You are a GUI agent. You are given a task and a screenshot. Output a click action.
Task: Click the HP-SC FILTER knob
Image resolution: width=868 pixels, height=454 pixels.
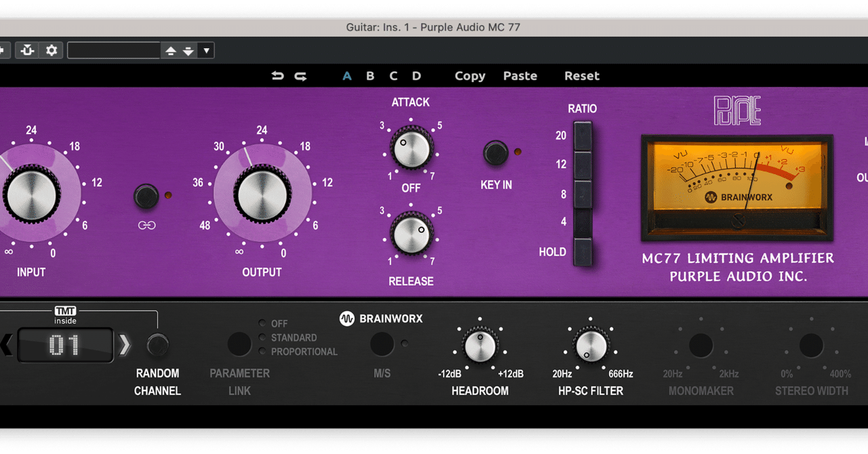point(591,346)
